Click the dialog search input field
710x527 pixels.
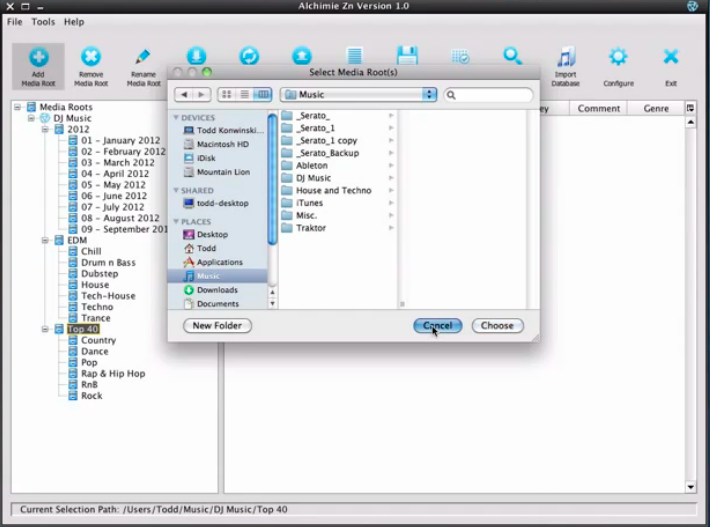click(x=492, y=94)
